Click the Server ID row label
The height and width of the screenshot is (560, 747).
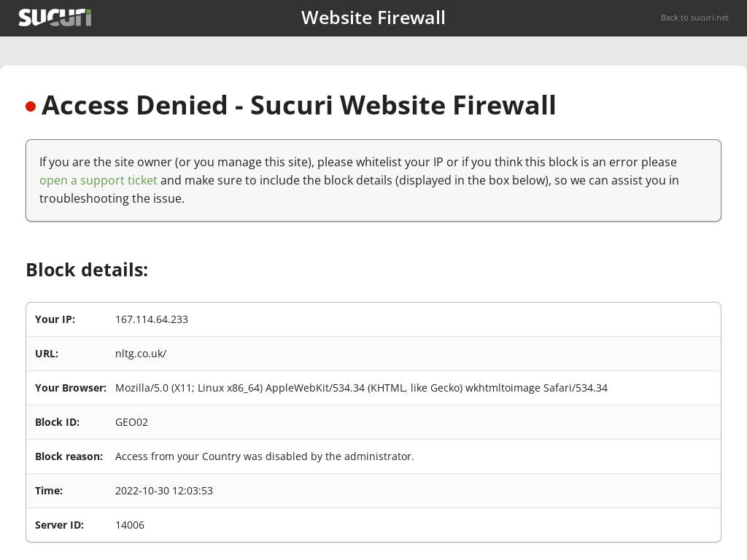[59, 525]
